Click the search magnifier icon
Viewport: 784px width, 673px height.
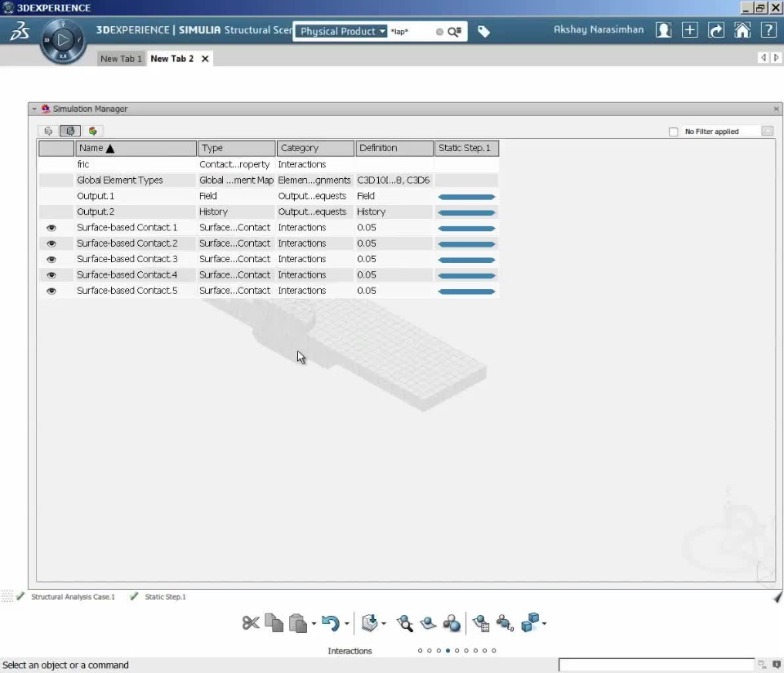454,32
